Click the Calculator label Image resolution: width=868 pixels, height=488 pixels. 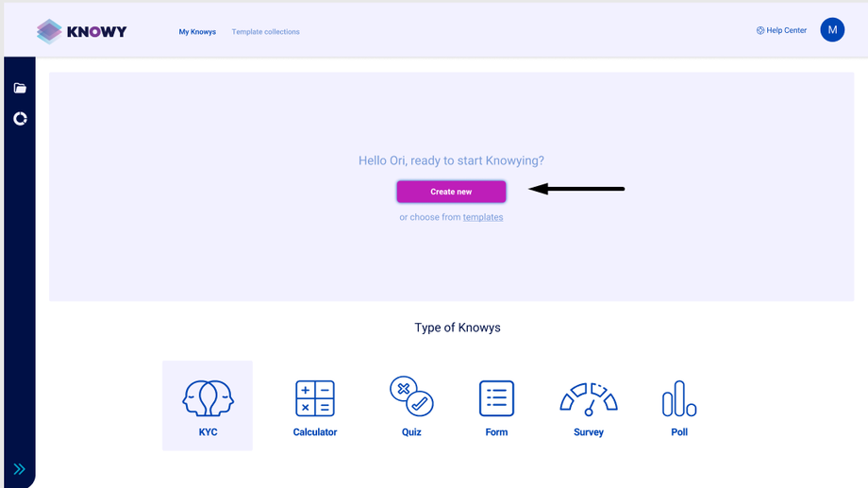tap(315, 432)
